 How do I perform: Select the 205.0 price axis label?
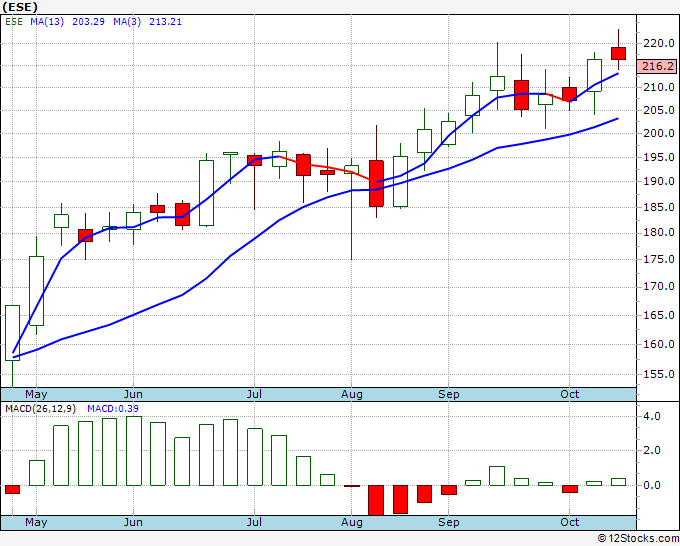(659, 110)
